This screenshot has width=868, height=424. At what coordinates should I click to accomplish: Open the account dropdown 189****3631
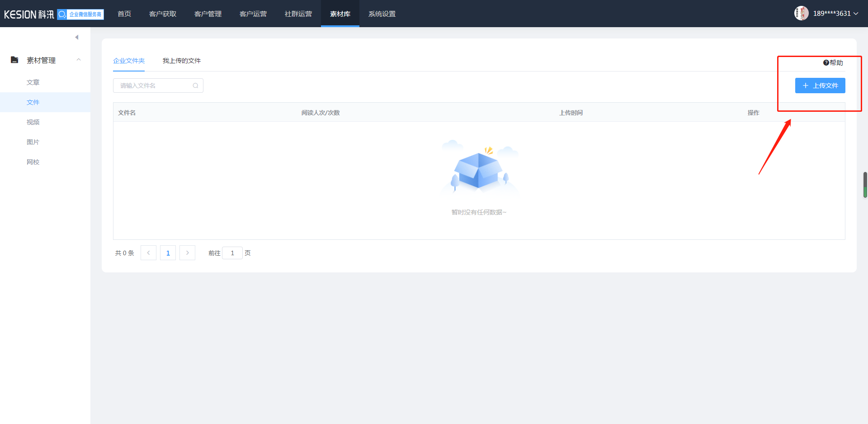(835, 14)
